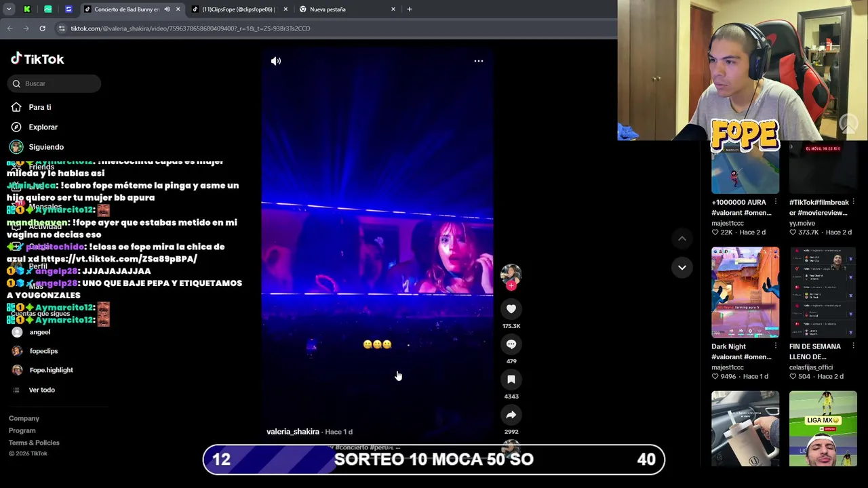
Task: Follow the creator with the red plus
Action: (x=511, y=286)
